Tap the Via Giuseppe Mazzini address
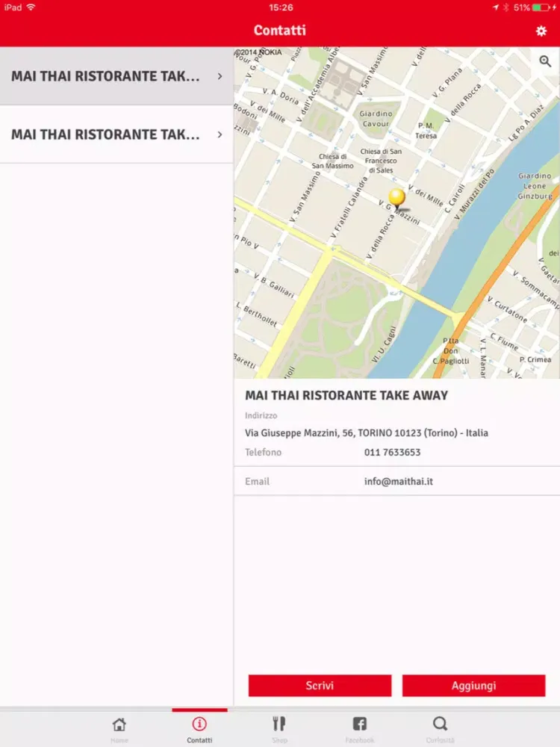Screen dimensions: 560x747 point(366,433)
